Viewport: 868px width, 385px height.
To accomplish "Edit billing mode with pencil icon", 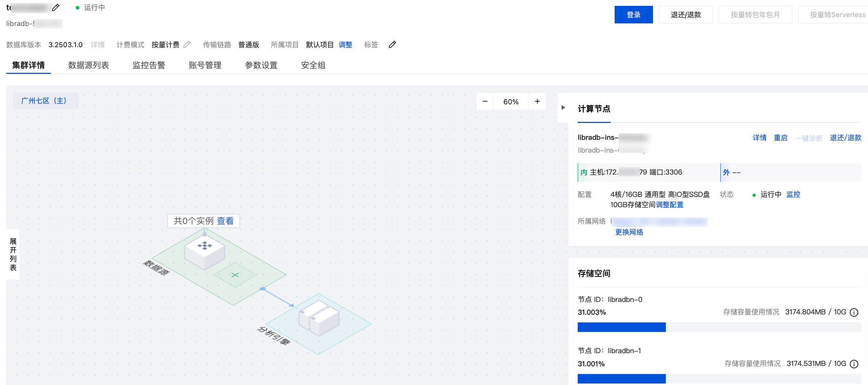I will pyautogui.click(x=187, y=45).
